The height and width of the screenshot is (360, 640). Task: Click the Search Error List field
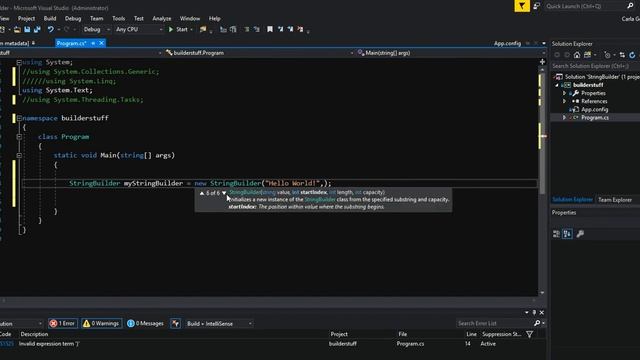point(495,323)
